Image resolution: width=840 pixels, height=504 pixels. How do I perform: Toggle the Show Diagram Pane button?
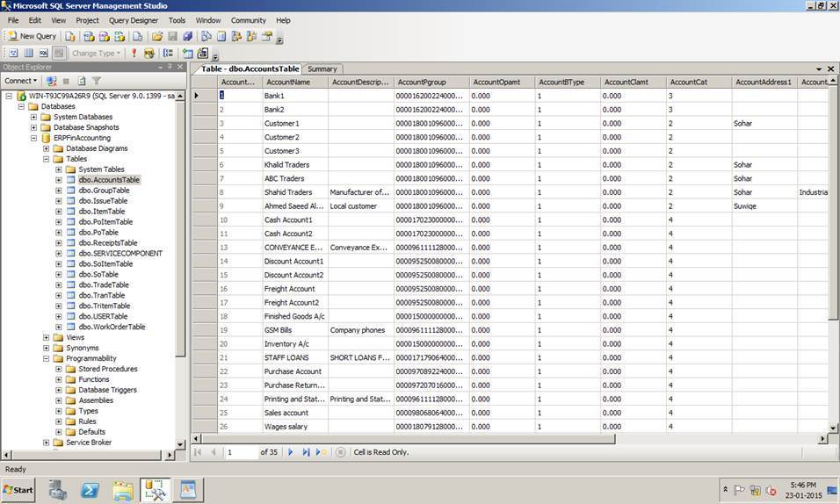(x=14, y=53)
